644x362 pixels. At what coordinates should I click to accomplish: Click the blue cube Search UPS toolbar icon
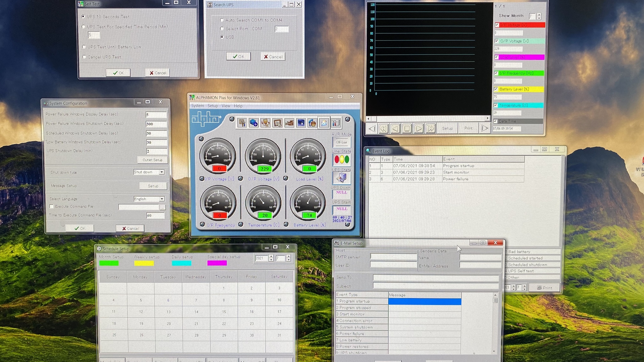253,123
